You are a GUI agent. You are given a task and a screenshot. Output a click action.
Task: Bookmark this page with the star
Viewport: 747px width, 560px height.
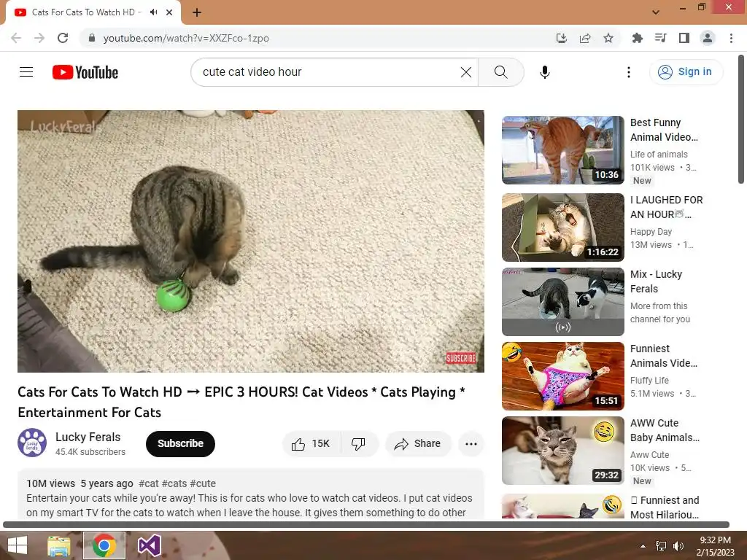pos(608,38)
